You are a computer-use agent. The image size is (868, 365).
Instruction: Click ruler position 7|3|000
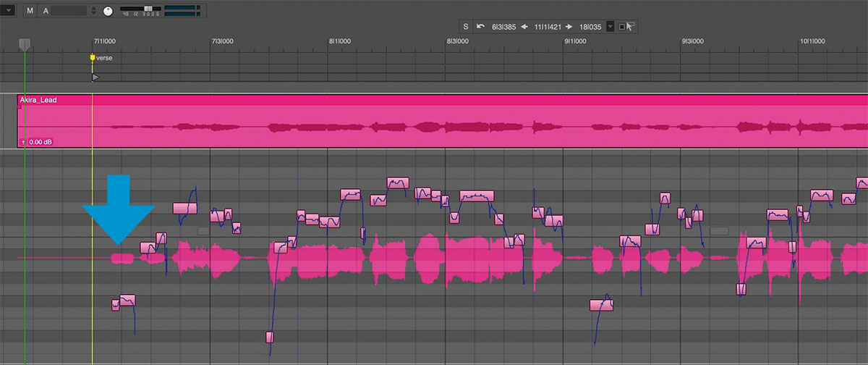coord(222,42)
